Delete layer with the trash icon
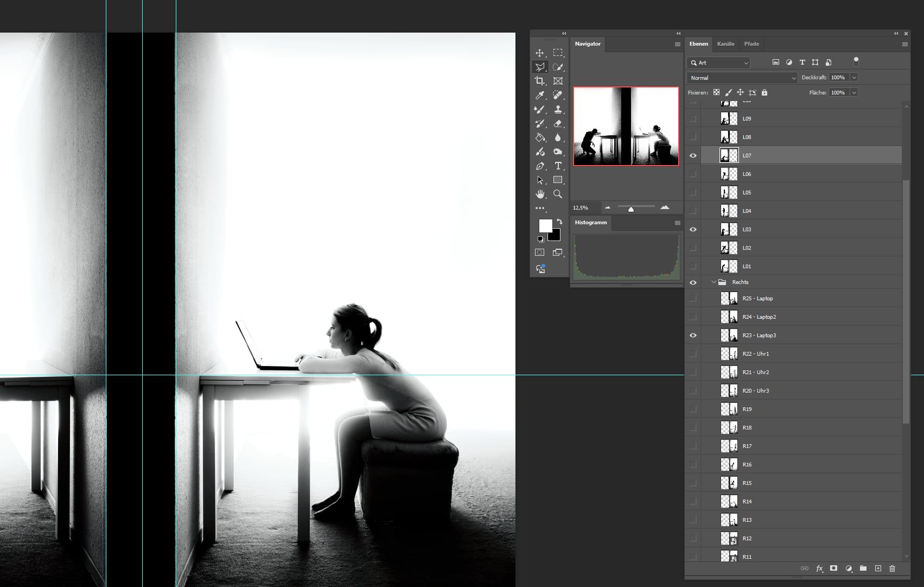 893,569
